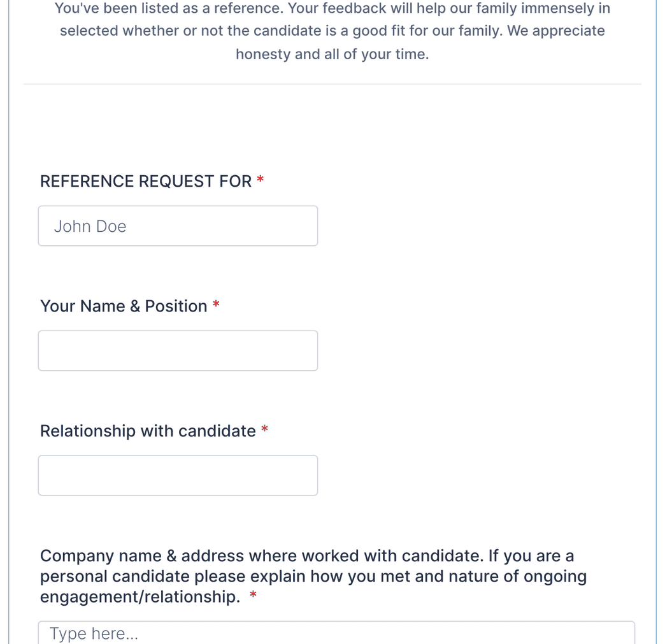
Task: Click the company name and address question label
Action: [x=312, y=575]
